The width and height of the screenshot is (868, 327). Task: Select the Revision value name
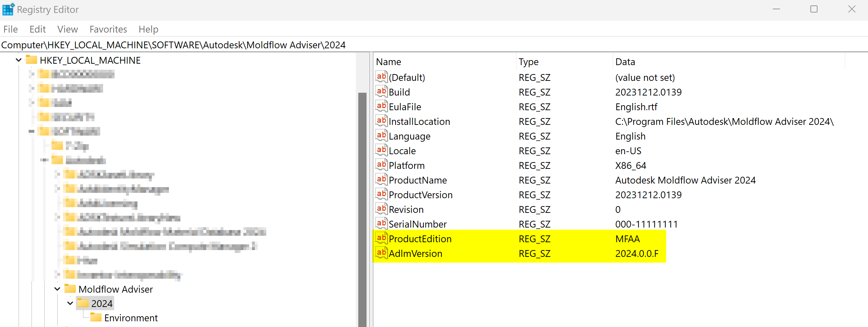[406, 209]
